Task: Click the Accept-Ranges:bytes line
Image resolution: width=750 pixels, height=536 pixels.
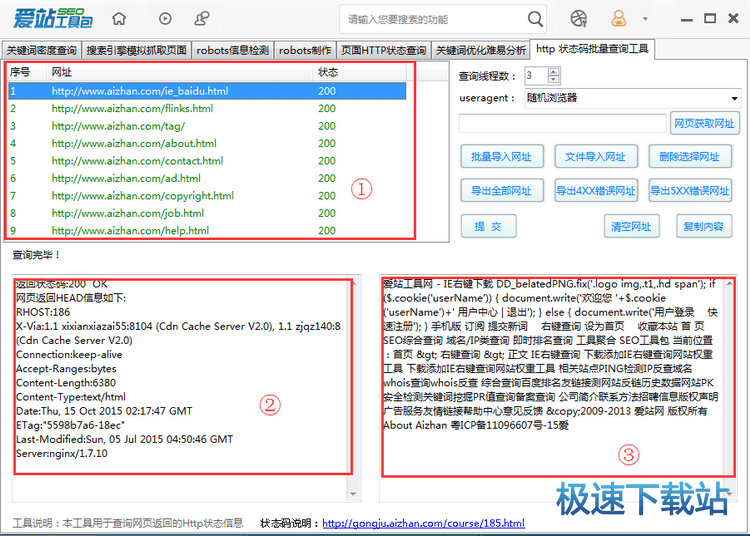Action: (x=66, y=369)
